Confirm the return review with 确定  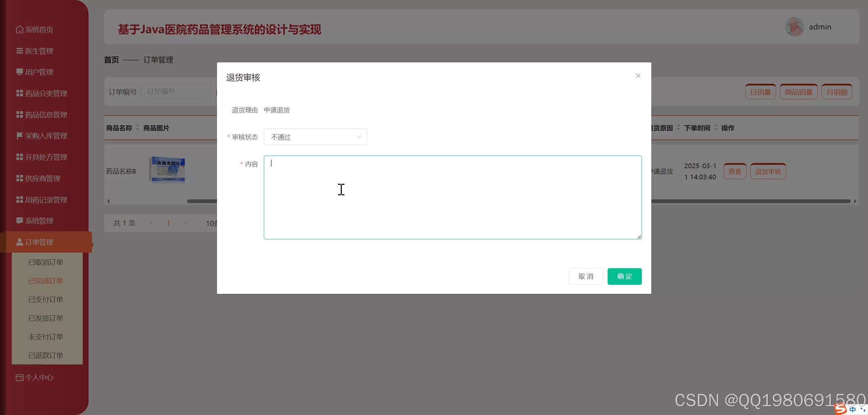[624, 276]
